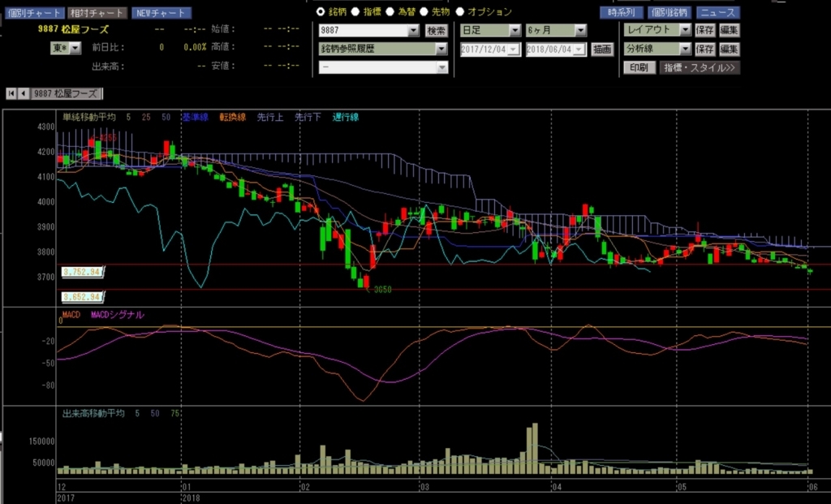Expand the レイアウト dropdown
Screen dimensions: 831x504
657,30
